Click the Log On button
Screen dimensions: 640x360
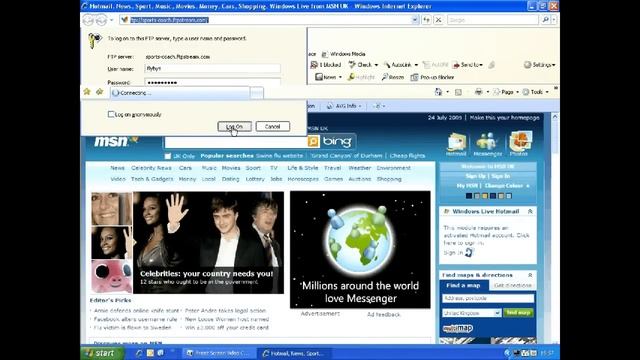pyautogui.click(x=234, y=127)
